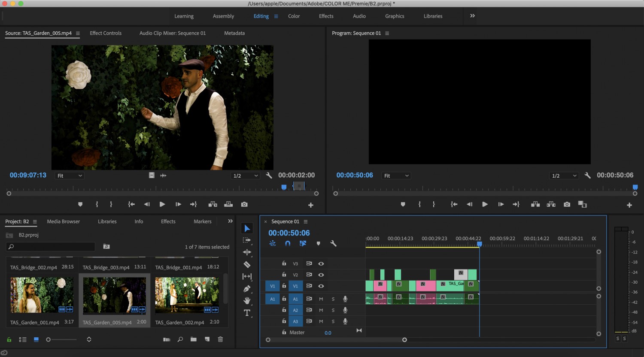
Task: Delete selected item with the trash icon
Action: 220,339
